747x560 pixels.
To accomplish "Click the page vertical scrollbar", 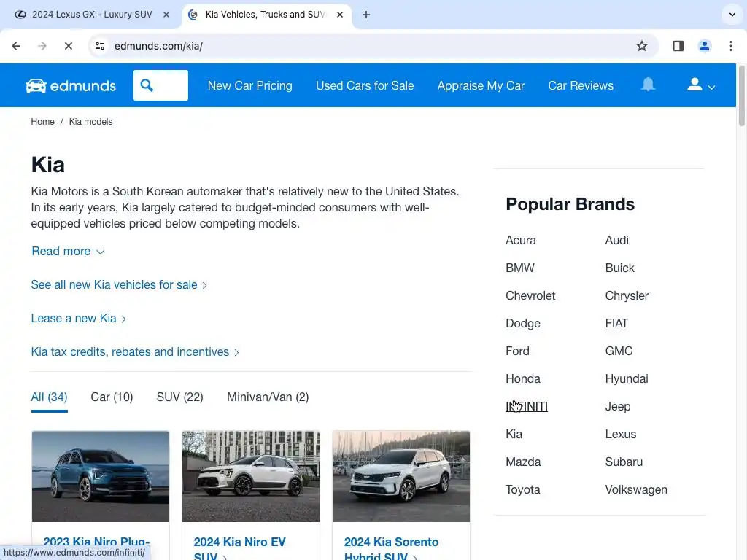I will [742, 292].
